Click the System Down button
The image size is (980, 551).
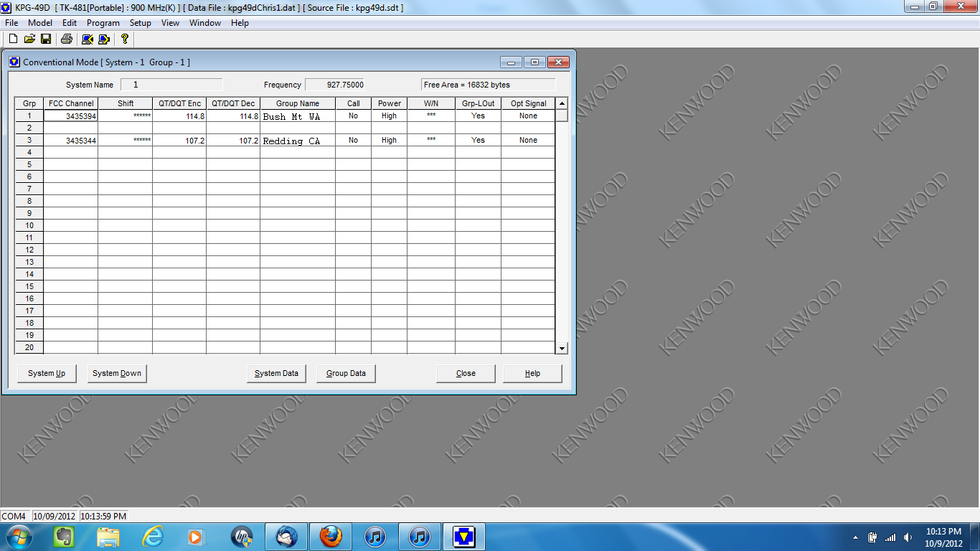point(117,373)
